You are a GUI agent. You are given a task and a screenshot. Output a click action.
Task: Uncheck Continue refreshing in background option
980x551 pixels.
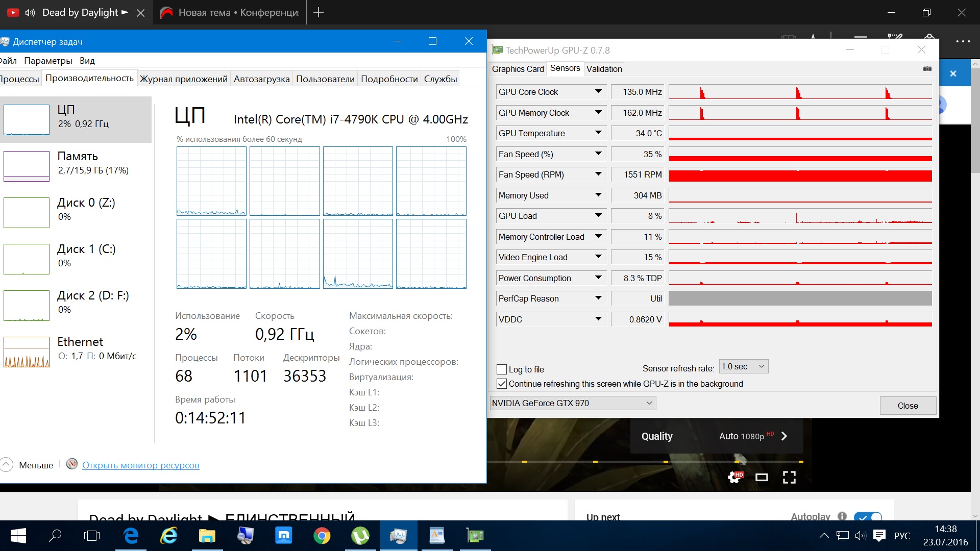(x=502, y=384)
